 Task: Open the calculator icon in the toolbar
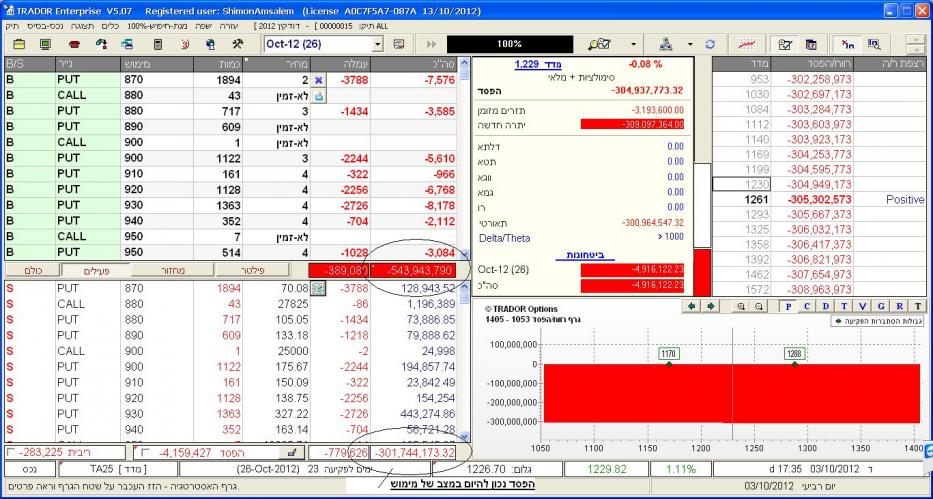tap(157, 45)
